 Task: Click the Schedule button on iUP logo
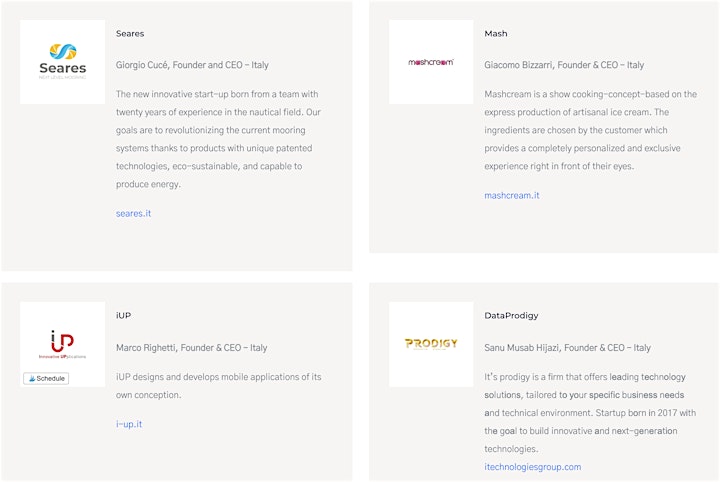coord(46,378)
